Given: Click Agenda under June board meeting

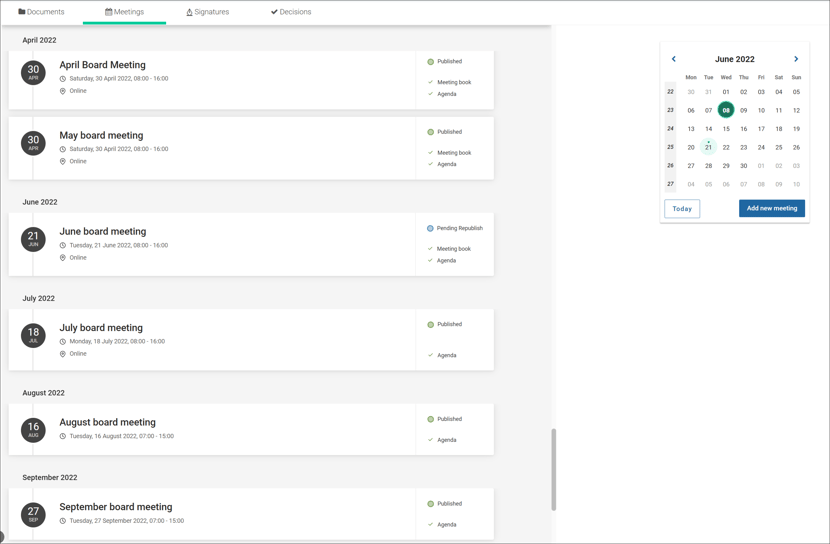Looking at the screenshot, I should click(447, 260).
